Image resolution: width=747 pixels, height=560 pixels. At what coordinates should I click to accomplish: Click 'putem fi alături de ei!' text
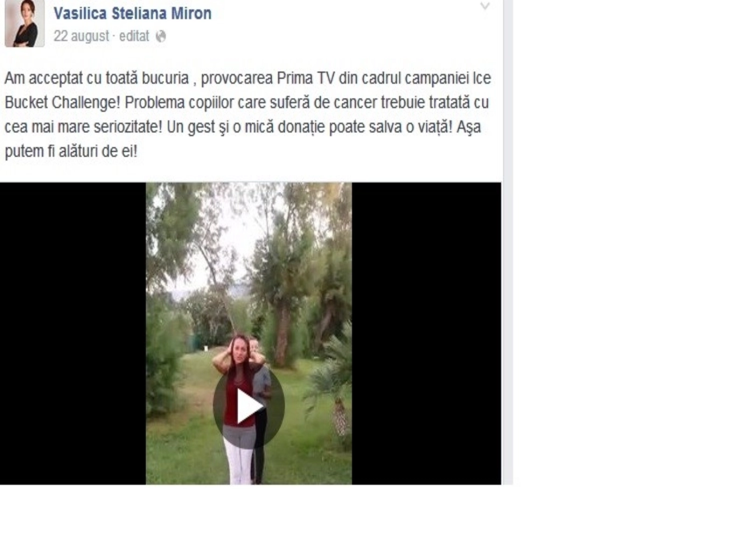tap(71, 151)
